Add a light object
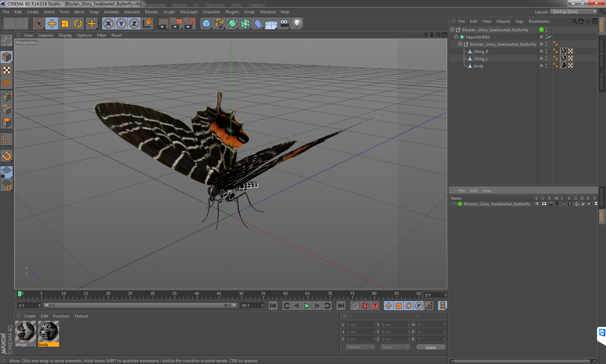 (297, 24)
